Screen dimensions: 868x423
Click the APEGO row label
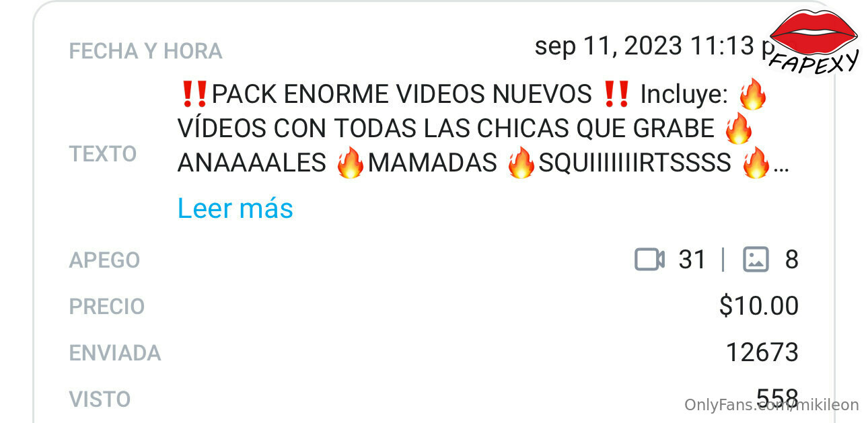tap(104, 260)
